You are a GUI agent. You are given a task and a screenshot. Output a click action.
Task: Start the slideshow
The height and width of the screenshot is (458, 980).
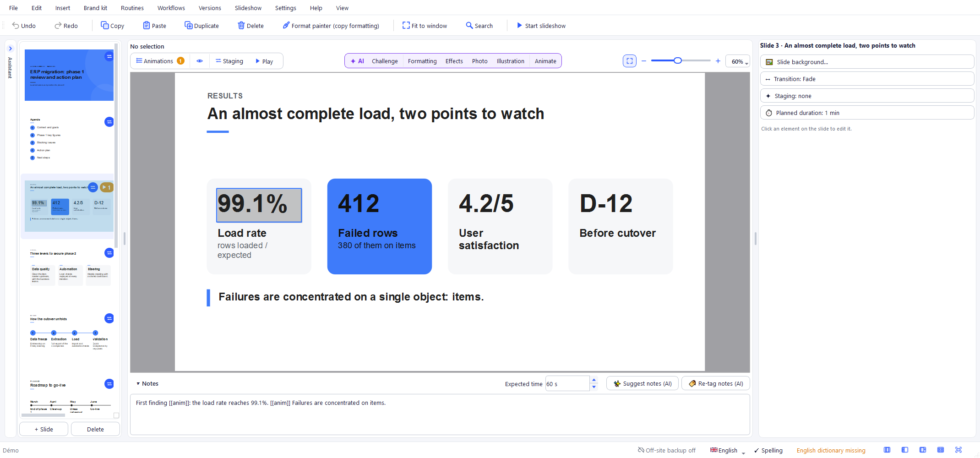click(541, 26)
